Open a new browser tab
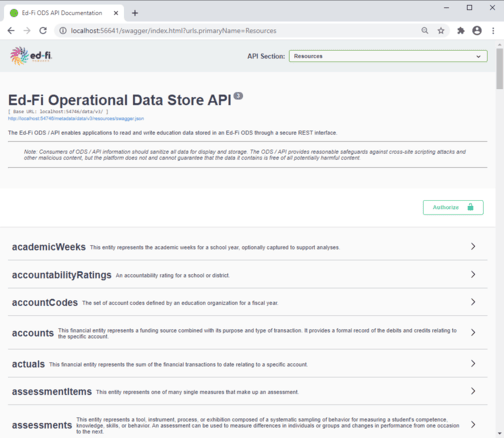Viewport: 504px width, 438px height. 135,13
